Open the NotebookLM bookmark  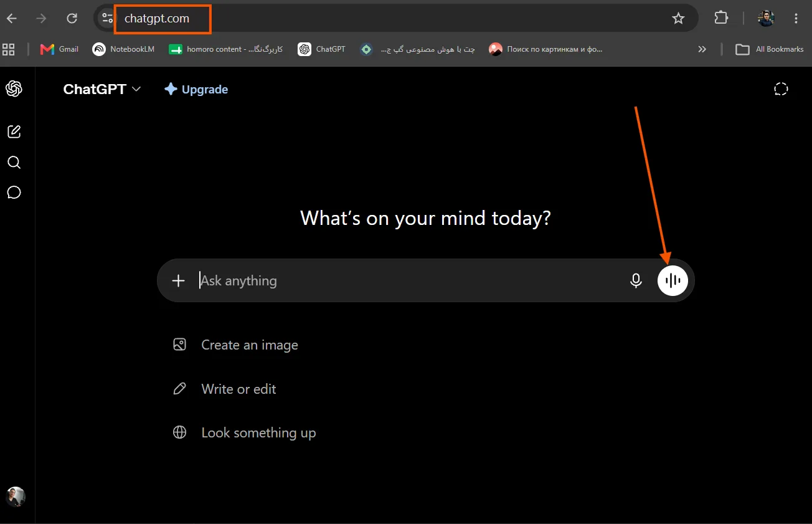[123, 49]
